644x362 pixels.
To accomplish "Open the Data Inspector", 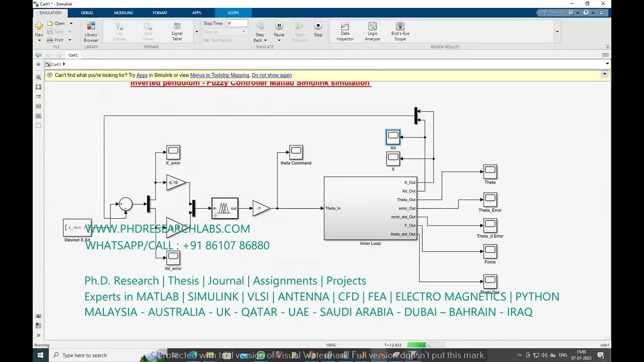I will pyautogui.click(x=345, y=32).
